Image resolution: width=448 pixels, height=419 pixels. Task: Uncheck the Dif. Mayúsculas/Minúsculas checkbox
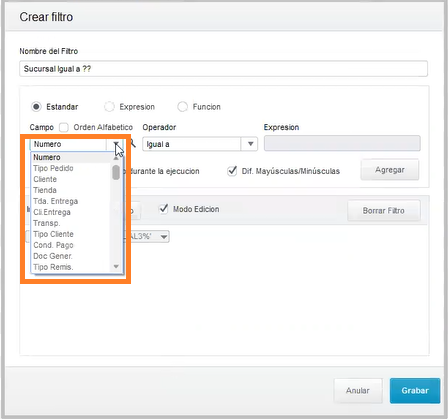(x=232, y=171)
